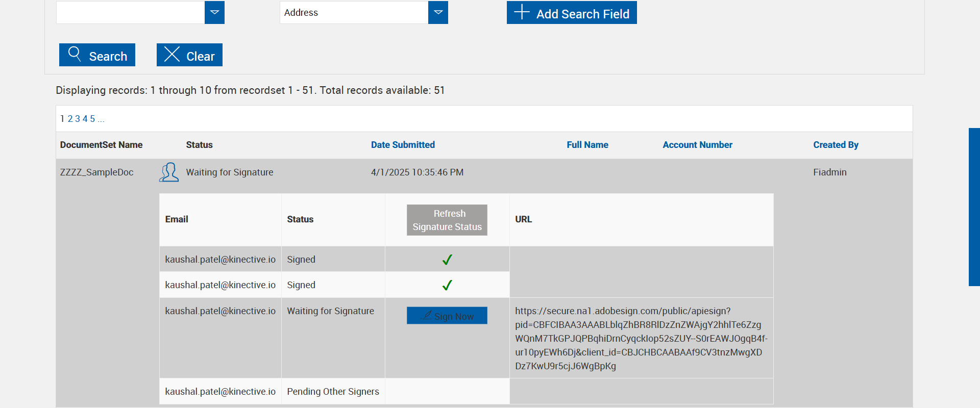Open the empty search field dropdown
Image resolution: width=980 pixels, height=408 pixels.
(214, 13)
